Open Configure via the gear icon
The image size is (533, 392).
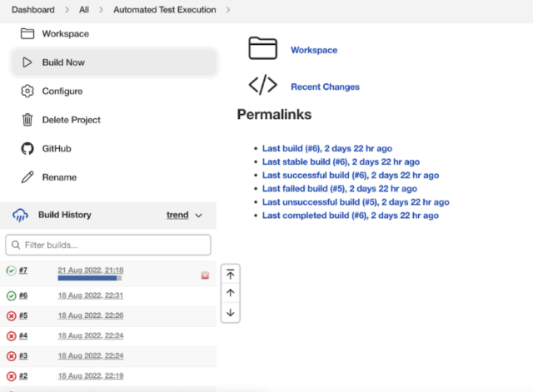(x=27, y=92)
